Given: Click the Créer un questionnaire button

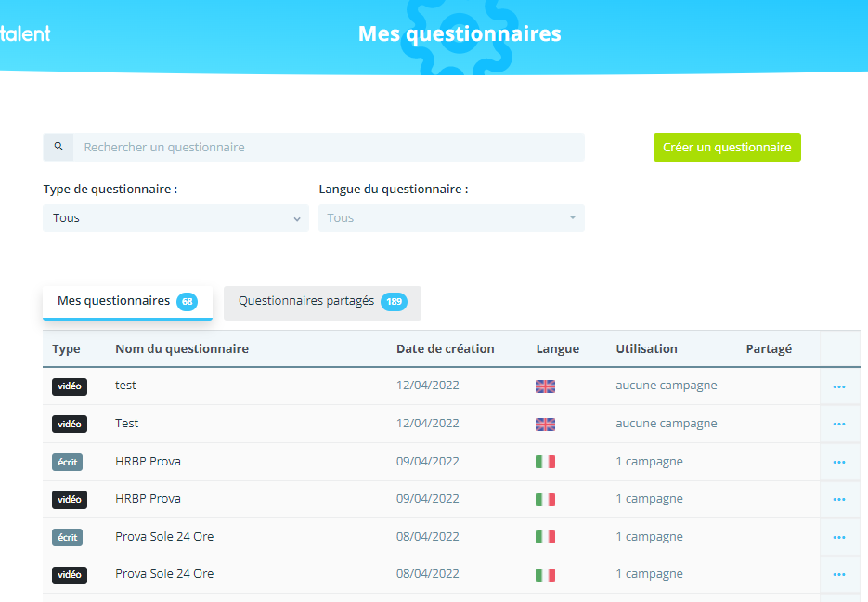Looking at the screenshot, I should coord(727,148).
